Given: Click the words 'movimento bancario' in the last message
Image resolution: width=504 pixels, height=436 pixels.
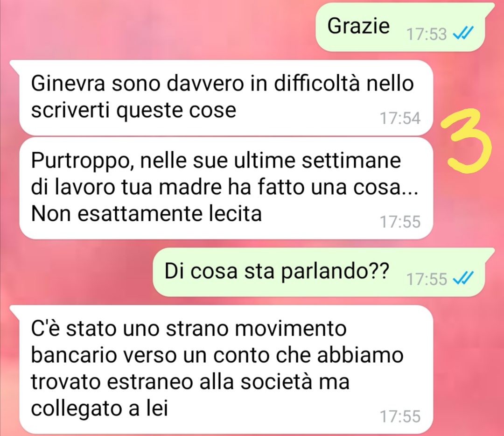Looking at the screenshot, I should 189,342.
